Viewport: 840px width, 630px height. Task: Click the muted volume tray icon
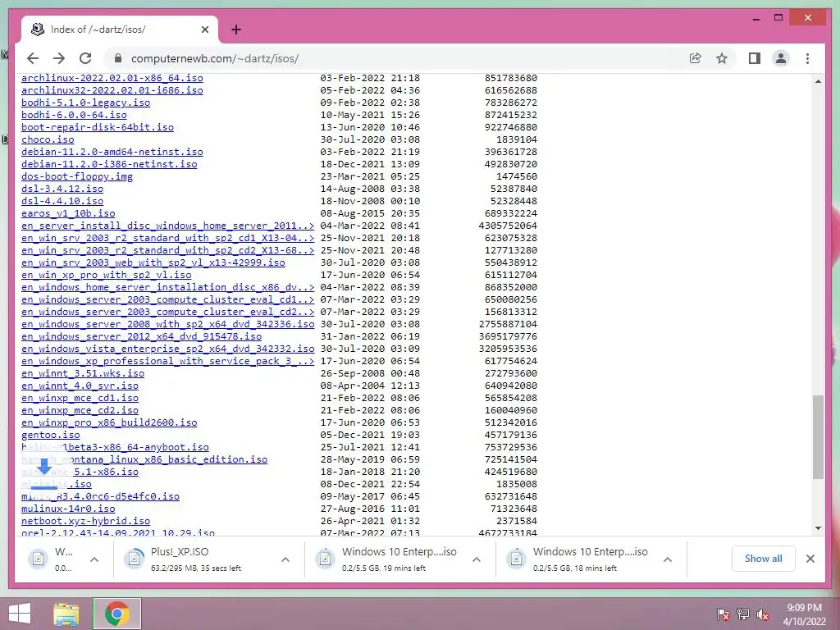762,614
